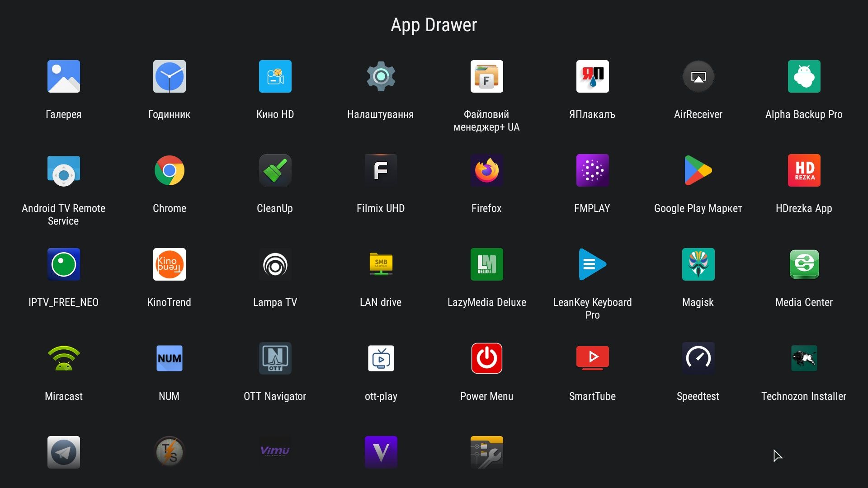Open Налаштування settings gear

pos(381,76)
